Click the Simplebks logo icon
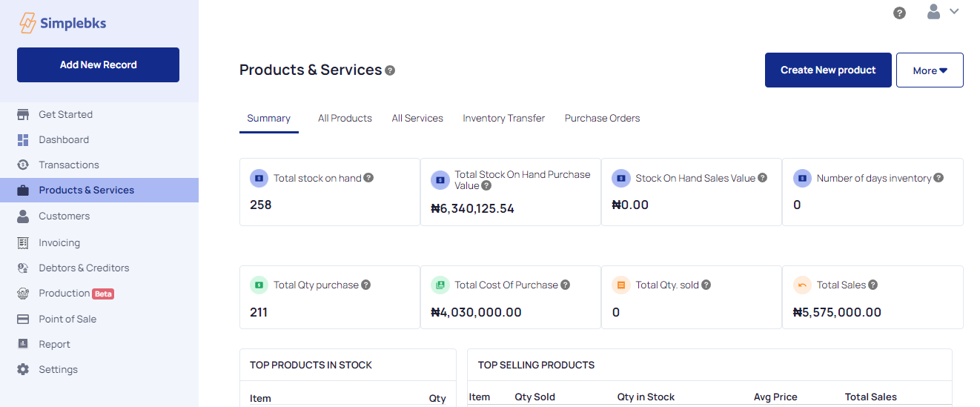Image resolution: width=980 pixels, height=407 pixels. point(27,23)
